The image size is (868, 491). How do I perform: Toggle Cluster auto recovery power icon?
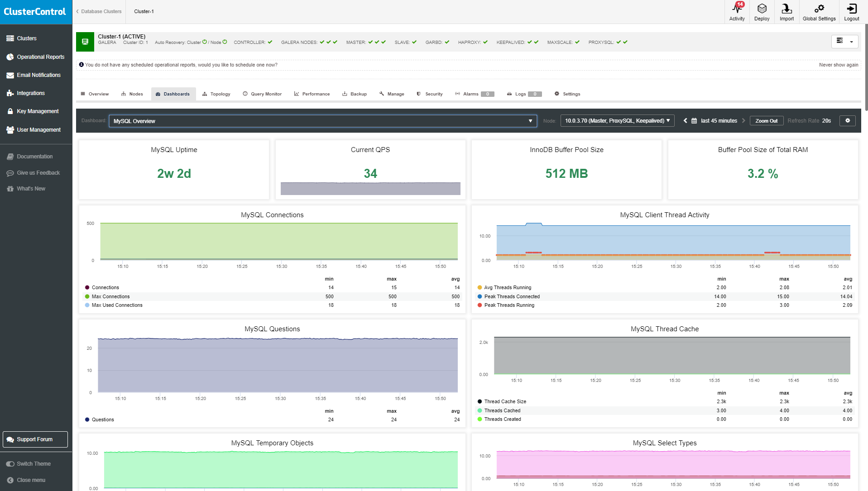pyautogui.click(x=205, y=42)
